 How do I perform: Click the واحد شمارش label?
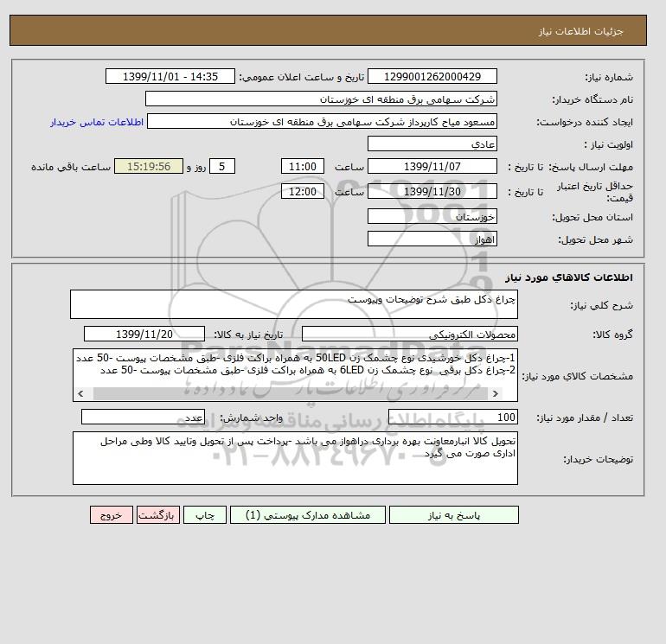click(x=251, y=418)
